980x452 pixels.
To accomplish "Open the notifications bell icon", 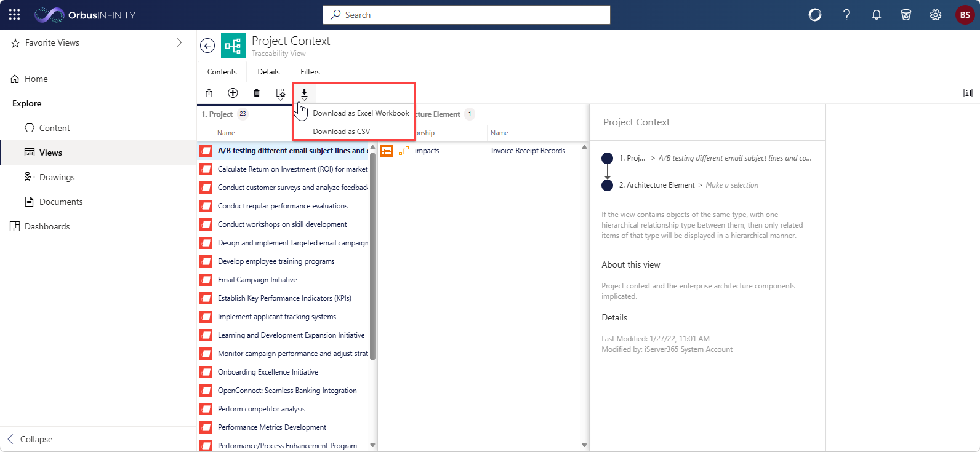I will click(x=877, y=15).
